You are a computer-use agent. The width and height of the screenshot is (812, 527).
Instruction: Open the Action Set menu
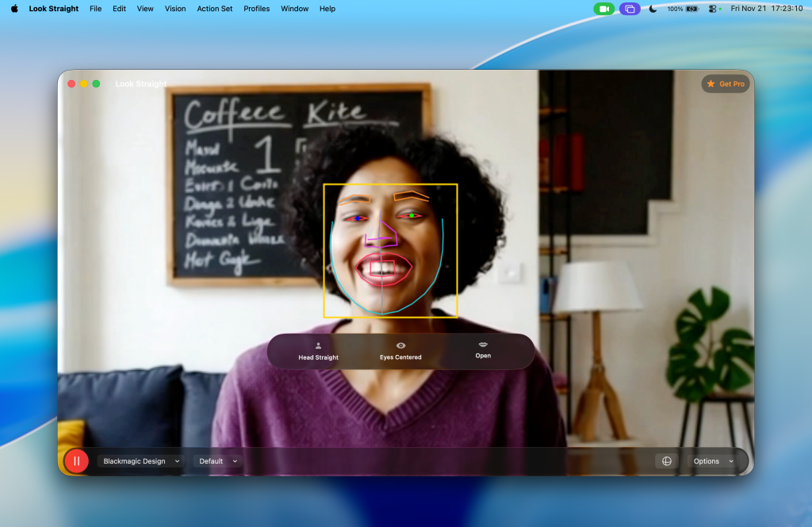point(215,9)
